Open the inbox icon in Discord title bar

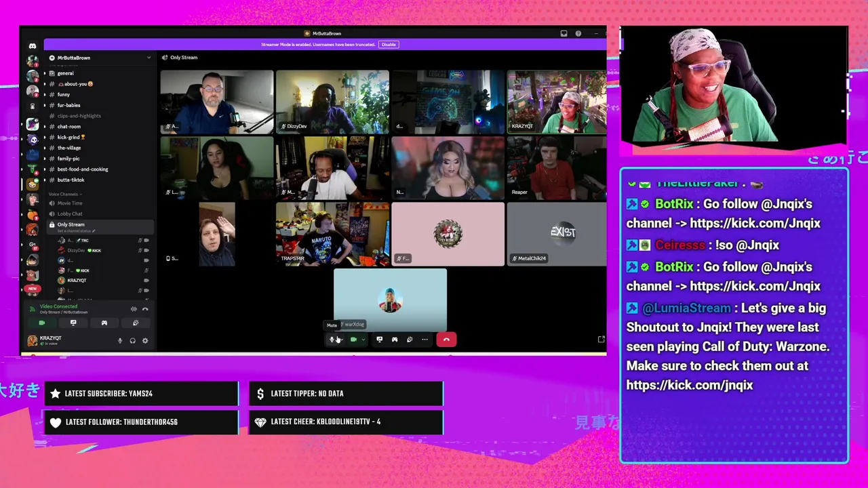click(x=564, y=33)
